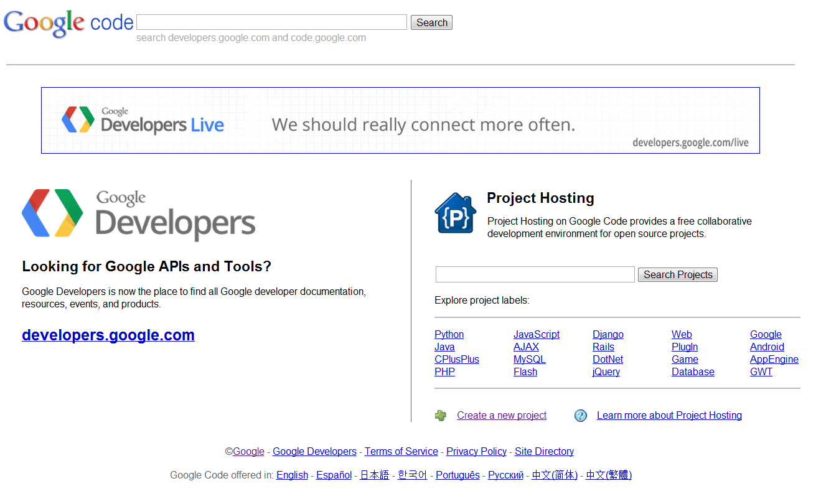Viewport: 821px width, 504px height.
Task: Open the jQuery project label
Action: [x=606, y=372]
